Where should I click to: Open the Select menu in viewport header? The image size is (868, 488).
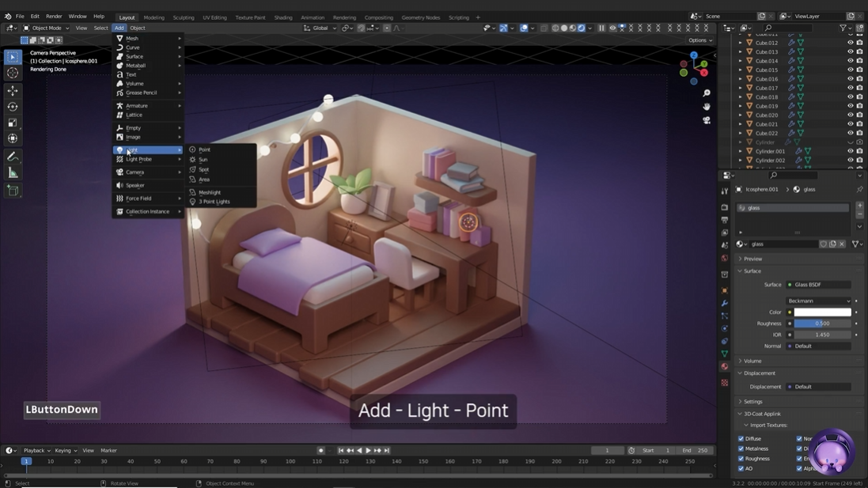point(100,28)
